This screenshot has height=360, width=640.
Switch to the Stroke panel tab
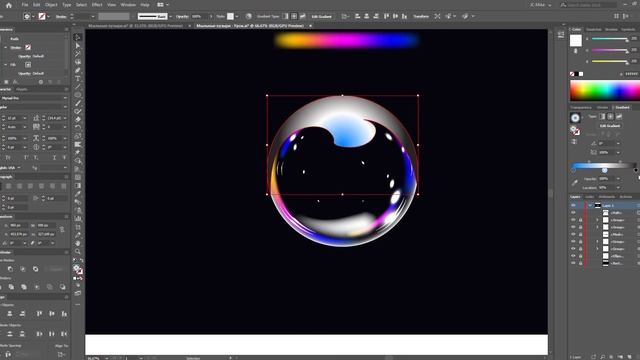tap(602, 107)
